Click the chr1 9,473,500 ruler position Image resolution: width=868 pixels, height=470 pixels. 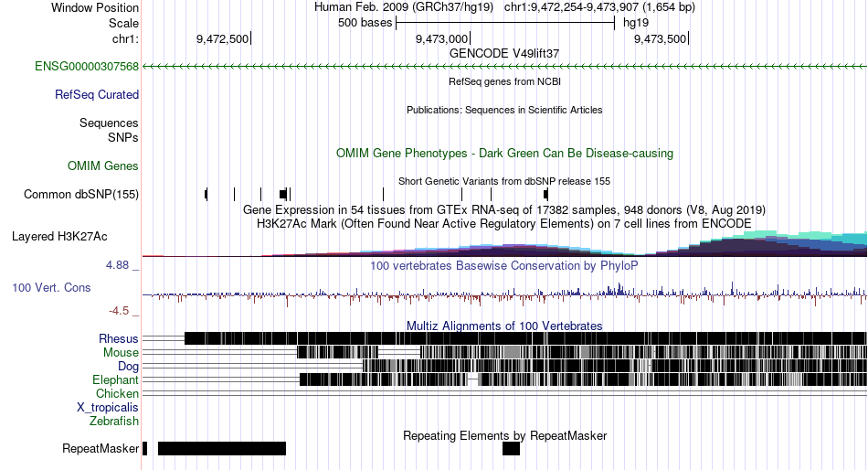click(x=661, y=38)
